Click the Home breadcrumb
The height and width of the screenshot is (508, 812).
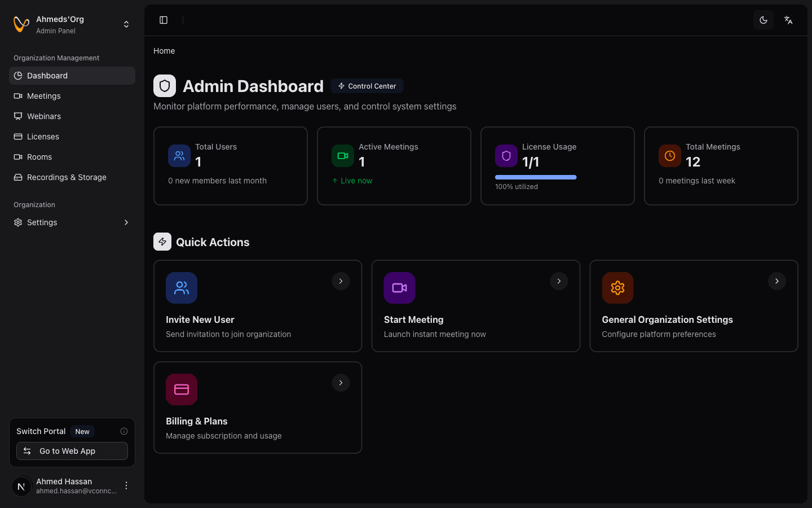(164, 51)
